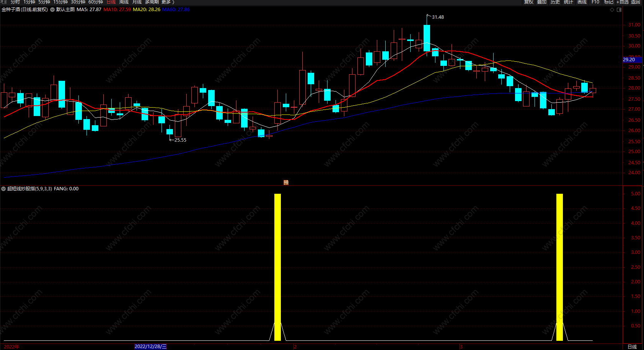The image size is (644, 350).
Task: Click the FANG: 0.00 value
Action: pyautogui.click(x=66, y=189)
